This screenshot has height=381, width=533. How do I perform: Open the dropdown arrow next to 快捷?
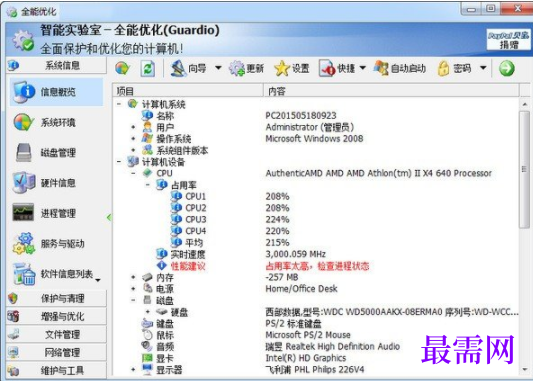[363, 68]
